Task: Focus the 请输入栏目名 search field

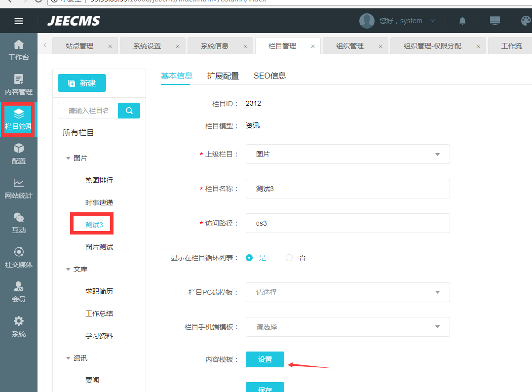Action: 88,111
